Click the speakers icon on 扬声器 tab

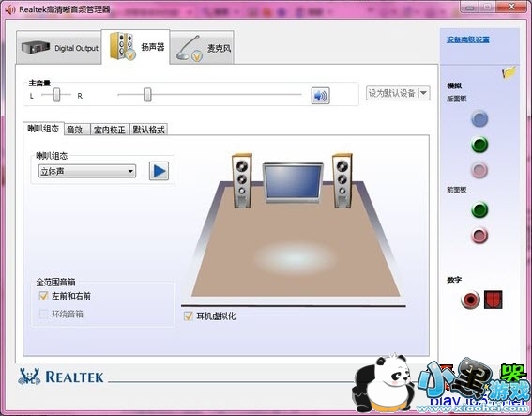[x=123, y=46]
